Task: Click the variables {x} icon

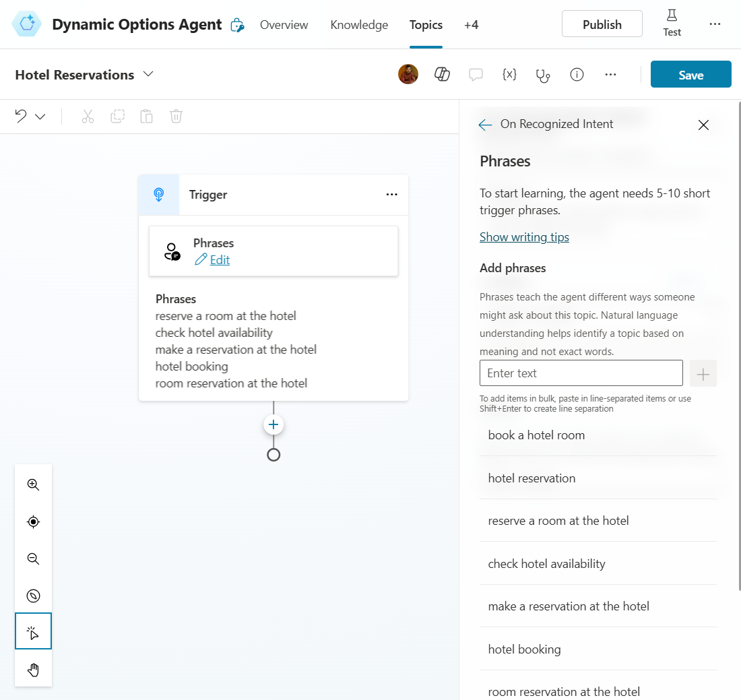Action: point(509,75)
